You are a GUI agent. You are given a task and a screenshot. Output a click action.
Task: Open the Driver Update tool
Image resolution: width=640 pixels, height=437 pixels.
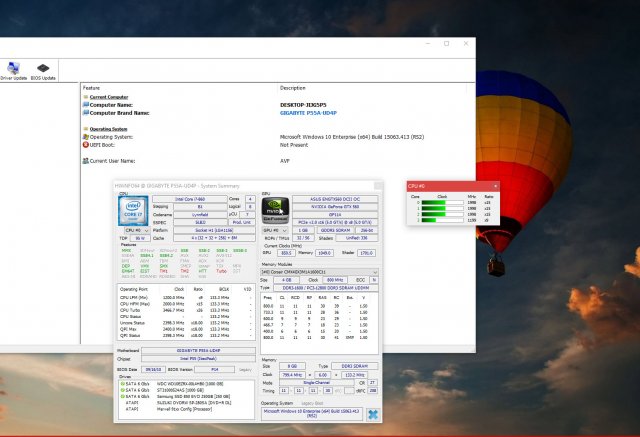14,69
